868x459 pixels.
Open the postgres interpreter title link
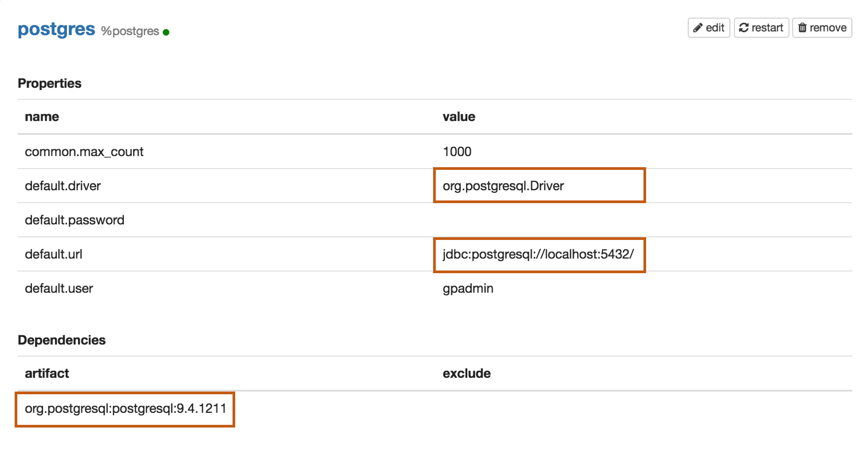[x=56, y=29]
